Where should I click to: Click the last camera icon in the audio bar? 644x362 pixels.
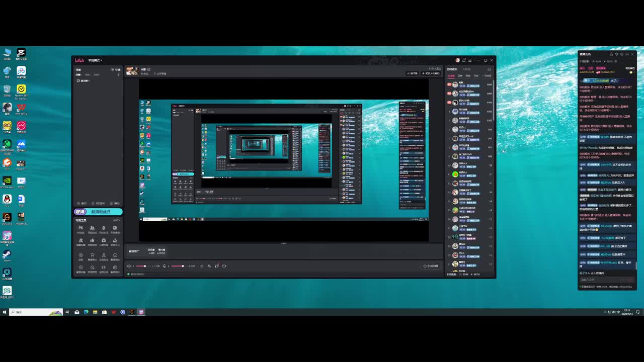[x=224, y=266]
